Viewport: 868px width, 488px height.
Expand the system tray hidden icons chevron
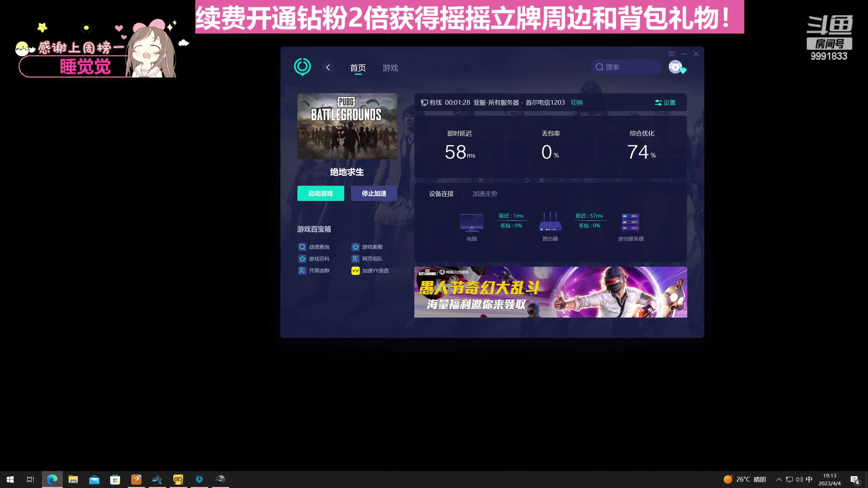[779, 480]
